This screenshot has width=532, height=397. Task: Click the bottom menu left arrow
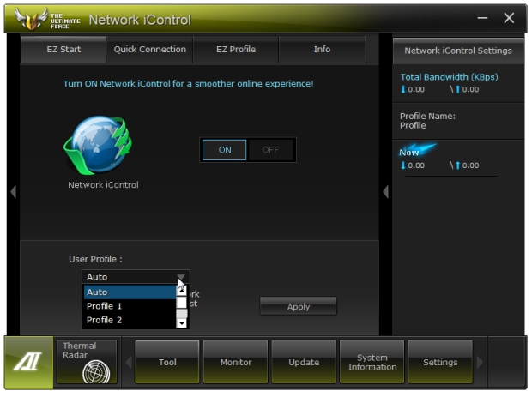tap(129, 362)
